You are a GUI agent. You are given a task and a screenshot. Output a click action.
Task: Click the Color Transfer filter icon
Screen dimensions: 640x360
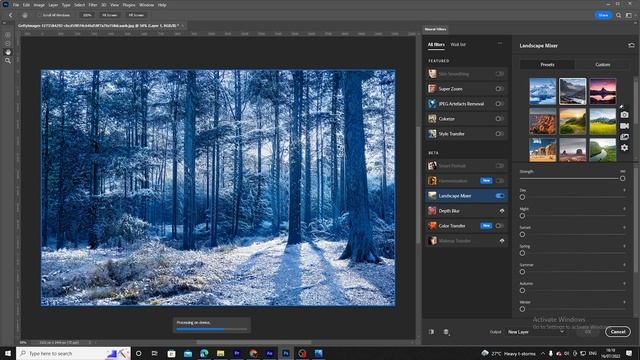(x=432, y=226)
